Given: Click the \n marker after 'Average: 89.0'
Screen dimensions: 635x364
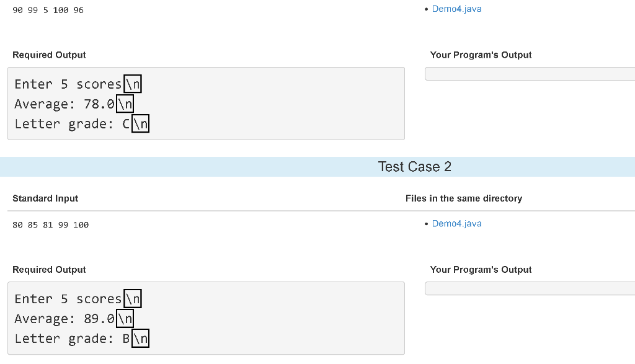Looking at the screenshot, I should coord(124,318).
